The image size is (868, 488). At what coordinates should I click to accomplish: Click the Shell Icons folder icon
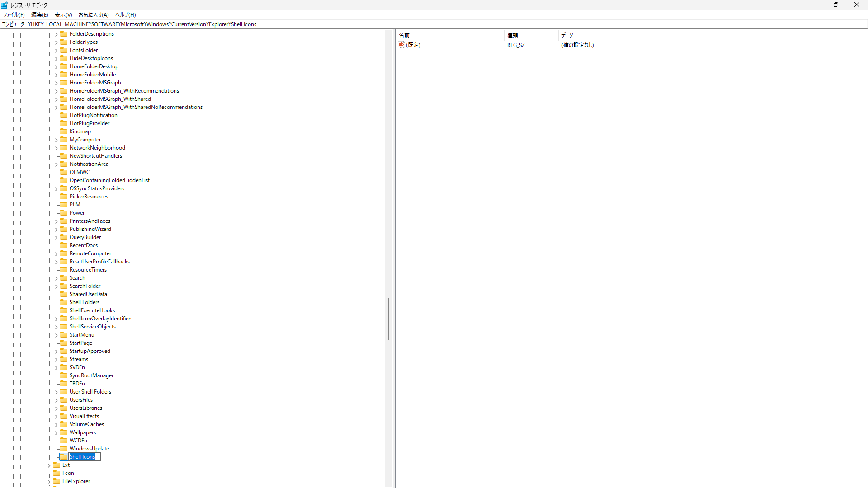[x=64, y=457]
